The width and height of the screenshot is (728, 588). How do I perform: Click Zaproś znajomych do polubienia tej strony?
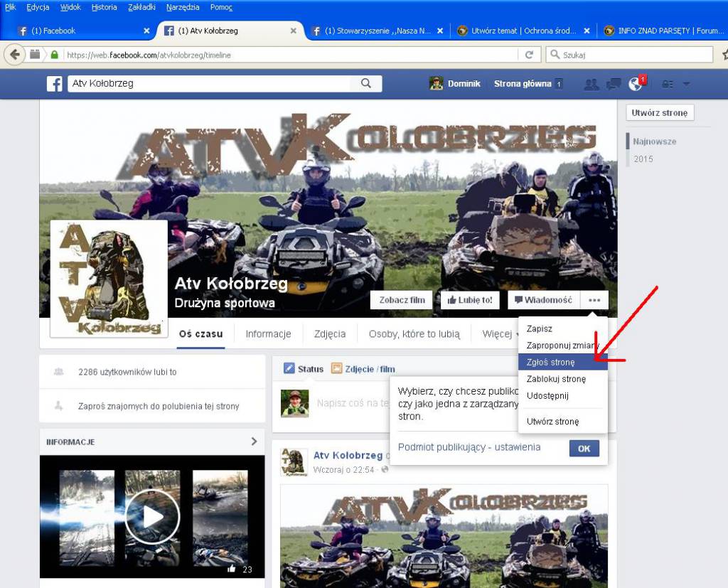pos(159,407)
